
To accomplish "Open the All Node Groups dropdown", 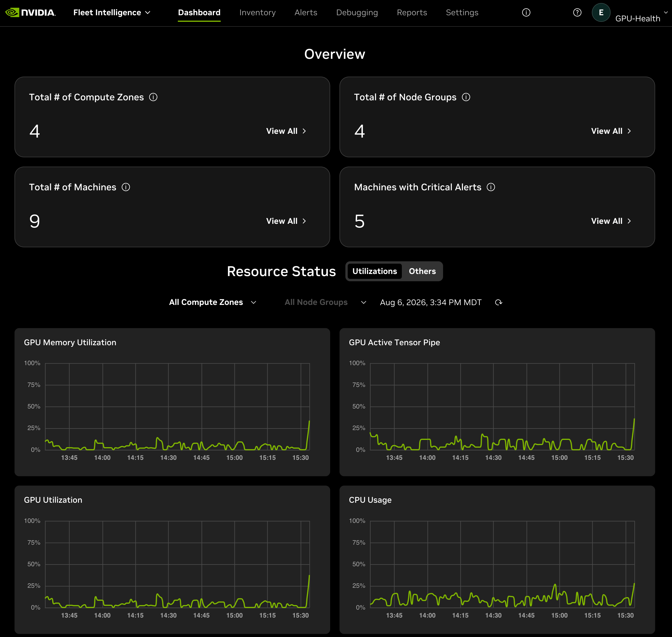I will (x=325, y=302).
